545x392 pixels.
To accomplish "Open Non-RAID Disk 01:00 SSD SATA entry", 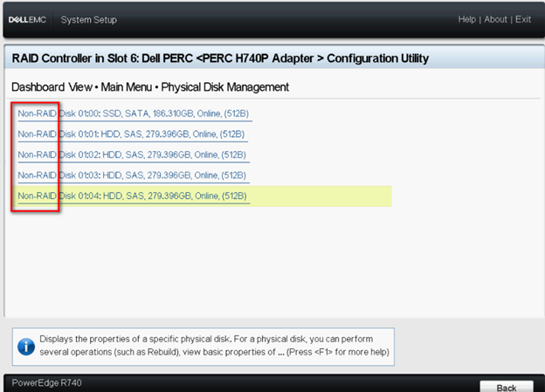I will tap(133, 113).
